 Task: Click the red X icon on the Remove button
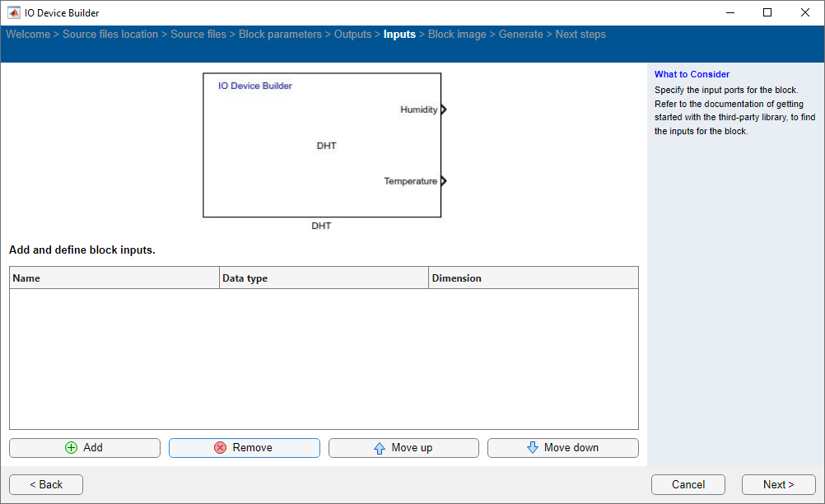point(219,447)
